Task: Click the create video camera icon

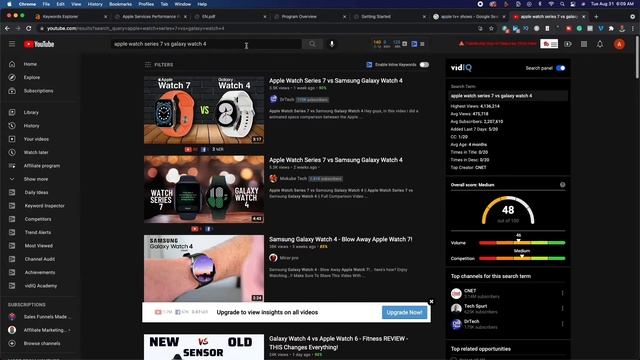Action: 568,44
